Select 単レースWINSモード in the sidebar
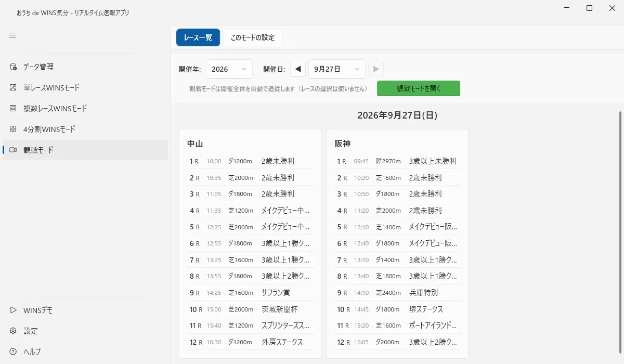 85,87
